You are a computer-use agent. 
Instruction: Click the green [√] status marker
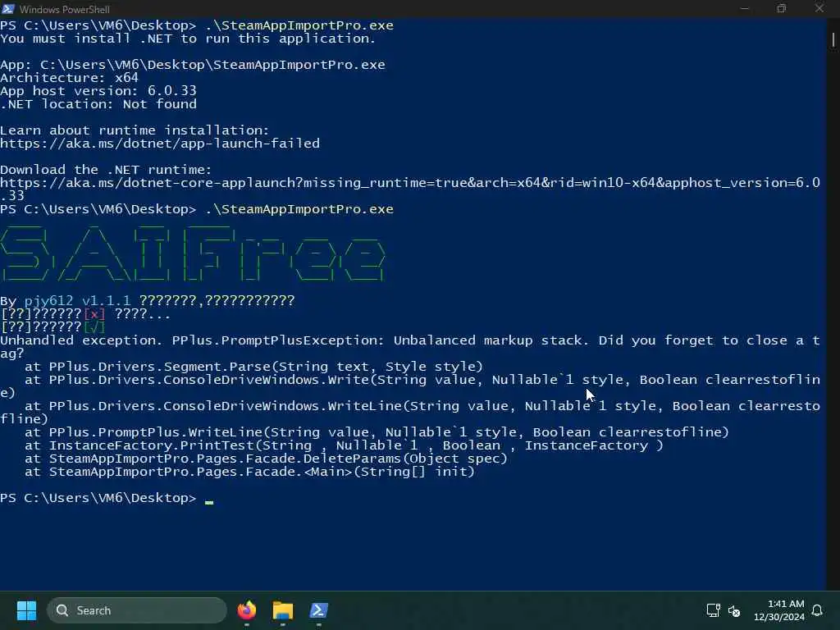point(94,326)
